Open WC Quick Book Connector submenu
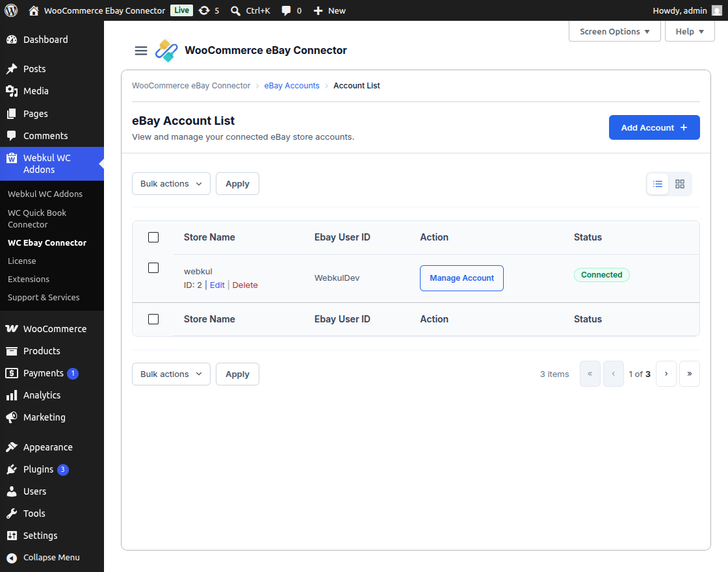The image size is (728, 572). click(x=37, y=218)
